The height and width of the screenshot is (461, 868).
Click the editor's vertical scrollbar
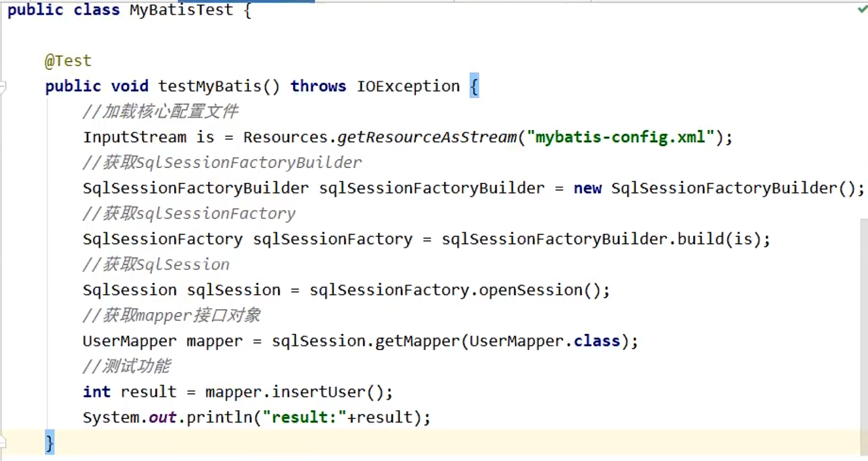[x=864, y=337]
